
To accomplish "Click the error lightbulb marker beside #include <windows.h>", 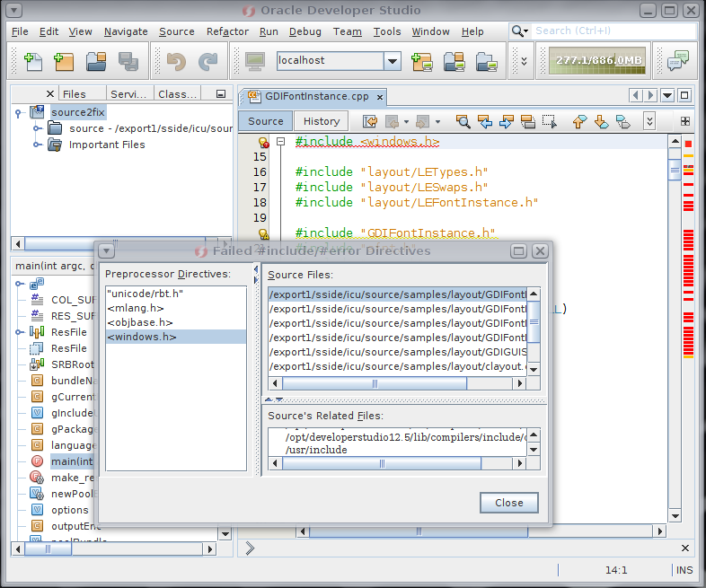I will point(263,142).
